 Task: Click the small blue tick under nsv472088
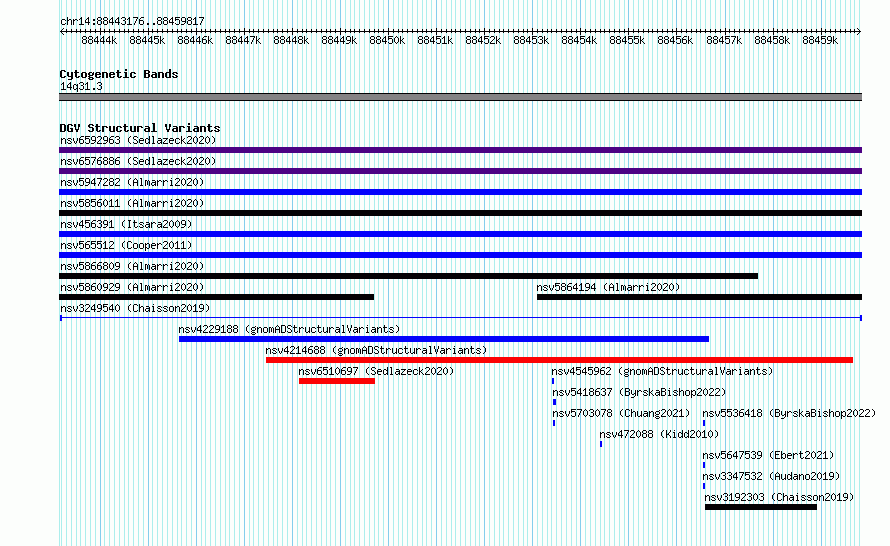(x=601, y=444)
